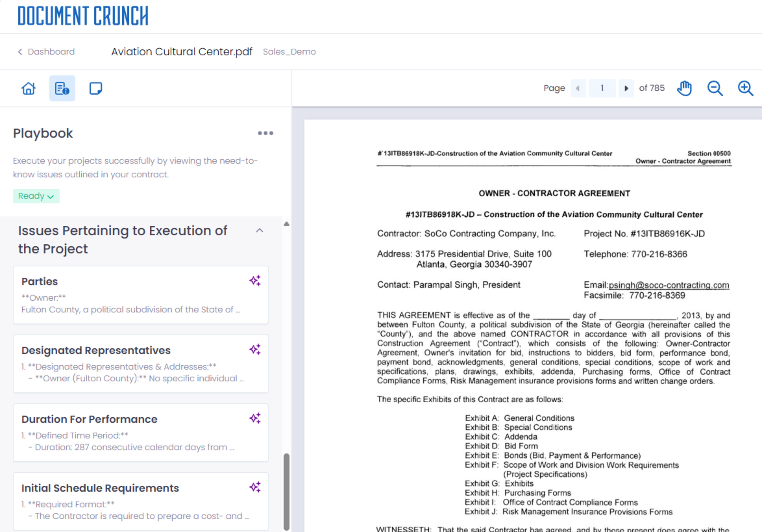The width and height of the screenshot is (762, 532).
Task: Click the Home icon in sidebar toolbar
Action: pyautogui.click(x=29, y=88)
